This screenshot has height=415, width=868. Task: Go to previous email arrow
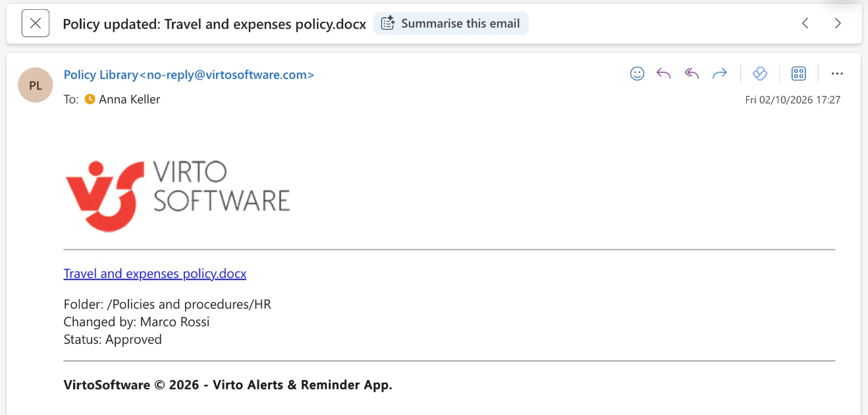pos(805,24)
